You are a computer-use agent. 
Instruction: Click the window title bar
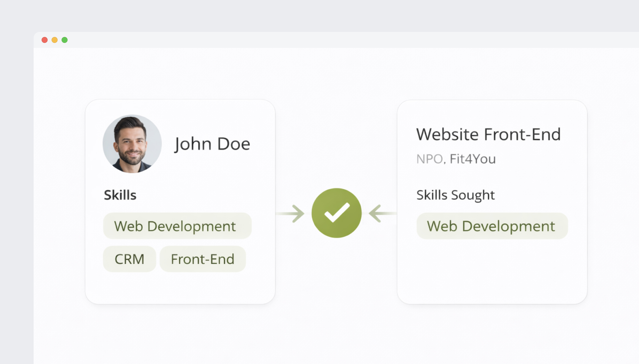[x=333, y=40]
